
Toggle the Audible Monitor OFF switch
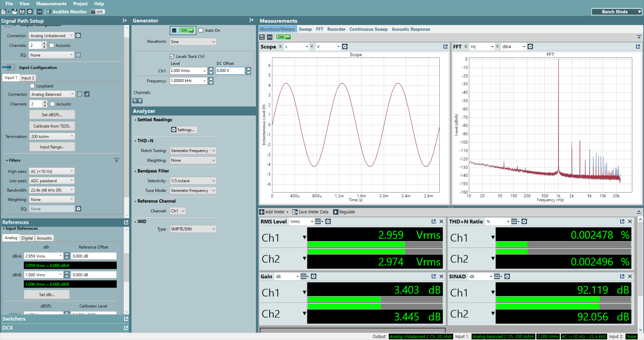coord(97,12)
